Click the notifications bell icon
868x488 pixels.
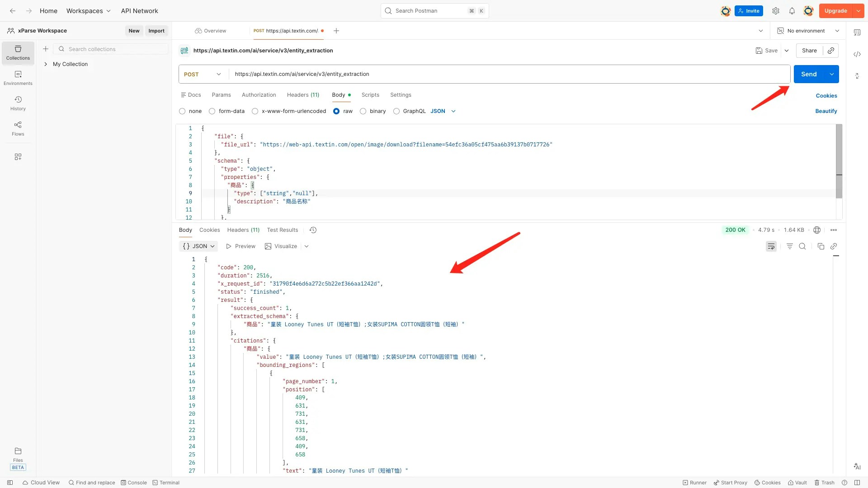792,11
